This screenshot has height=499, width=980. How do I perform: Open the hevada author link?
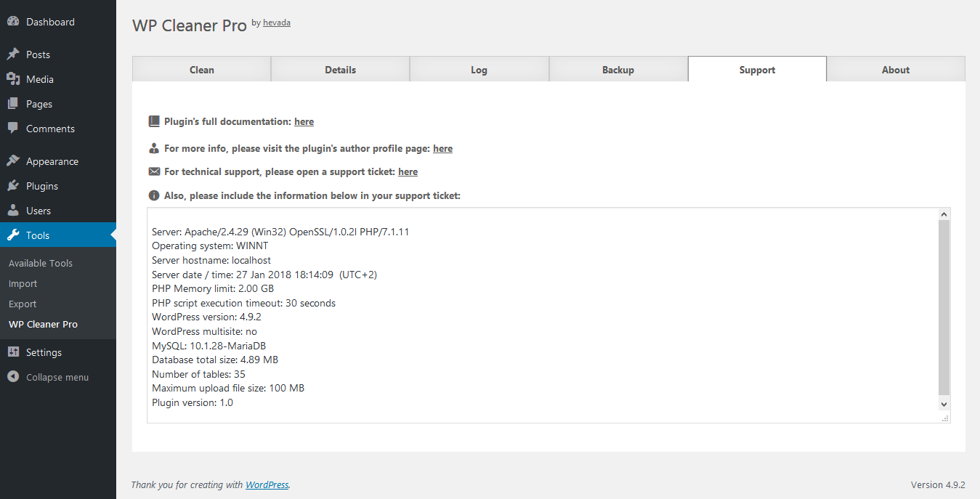276,23
